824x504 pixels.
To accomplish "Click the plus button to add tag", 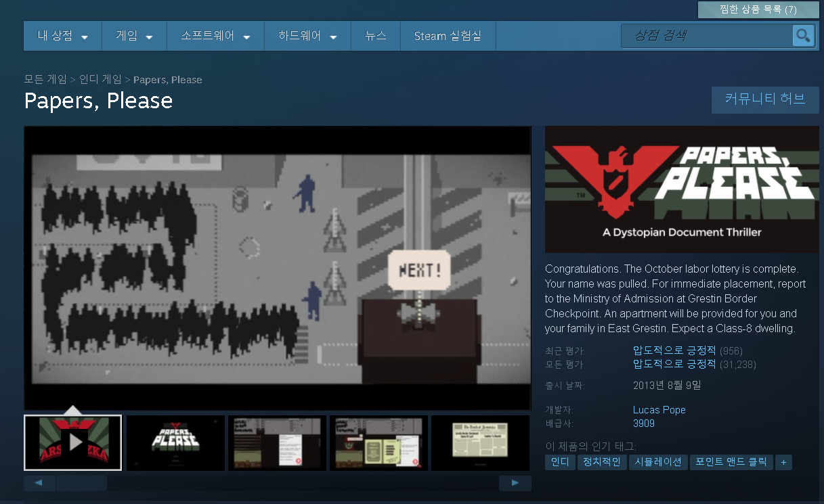I will click(783, 462).
